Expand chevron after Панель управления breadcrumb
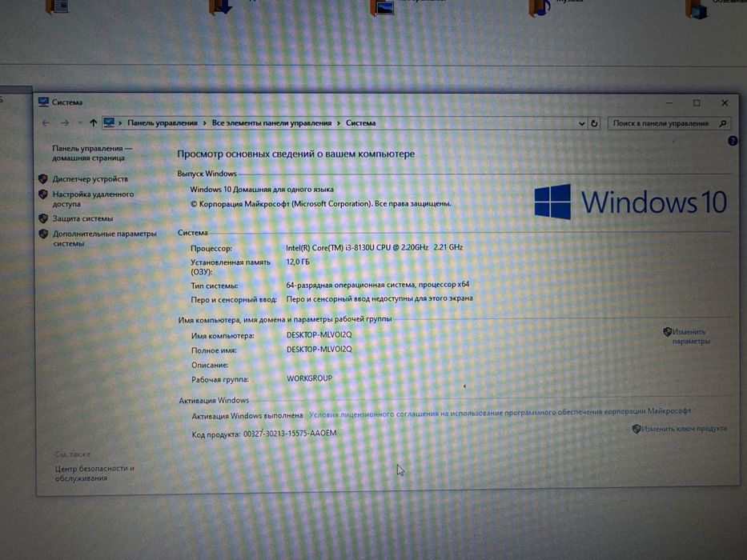The width and height of the screenshot is (747, 560). (204, 123)
